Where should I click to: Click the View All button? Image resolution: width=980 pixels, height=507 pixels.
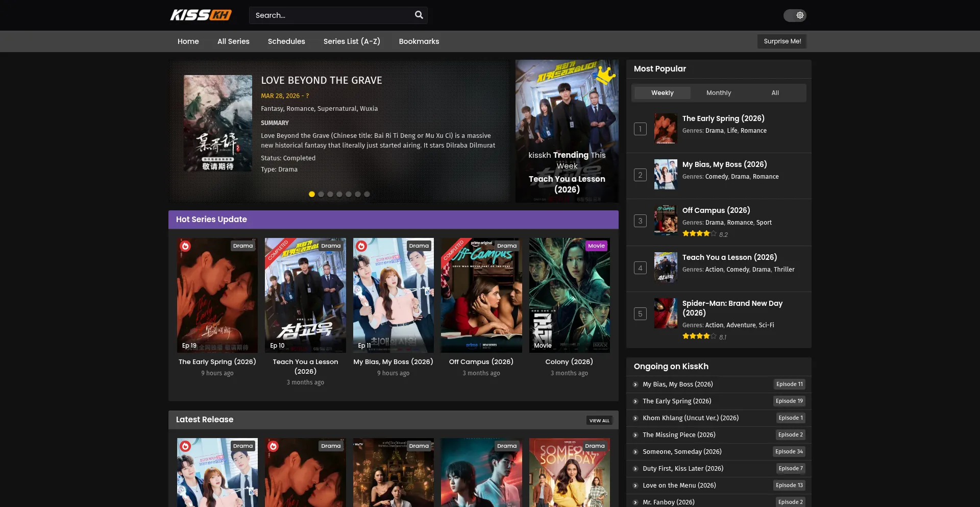tap(599, 421)
